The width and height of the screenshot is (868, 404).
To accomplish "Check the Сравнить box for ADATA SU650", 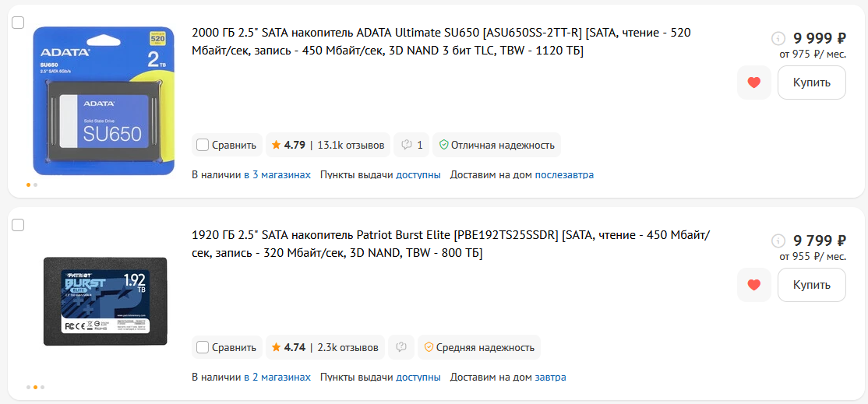I will (x=203, y=145).
